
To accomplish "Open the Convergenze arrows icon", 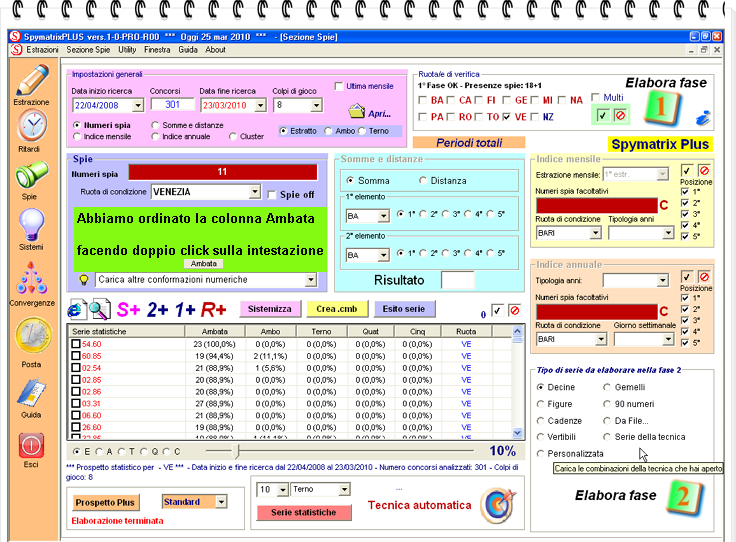I will (x=31, y=278).
